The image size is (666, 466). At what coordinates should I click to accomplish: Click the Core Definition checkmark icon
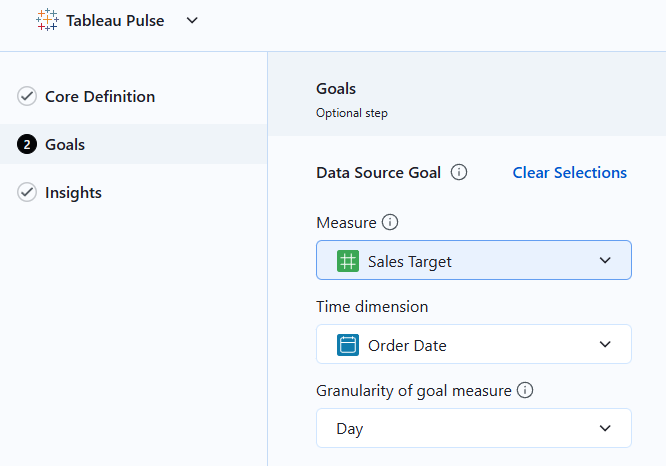[x=27, y=96]
